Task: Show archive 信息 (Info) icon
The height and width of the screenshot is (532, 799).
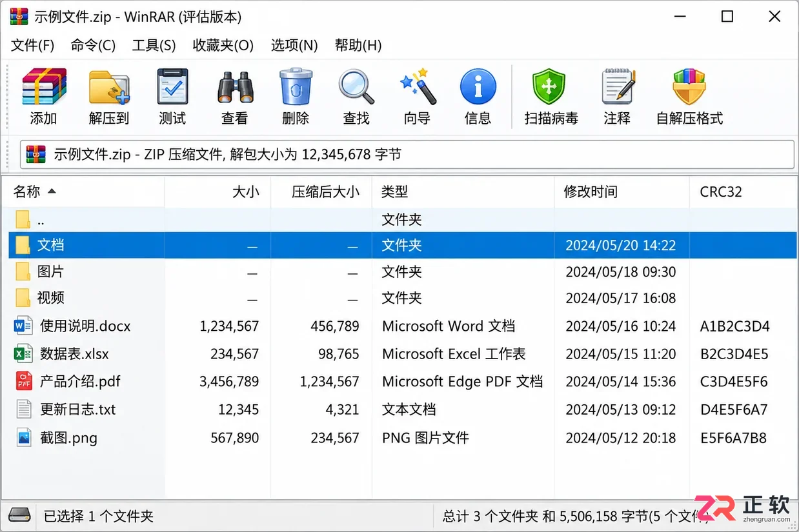Action: [x=478, y=87]
